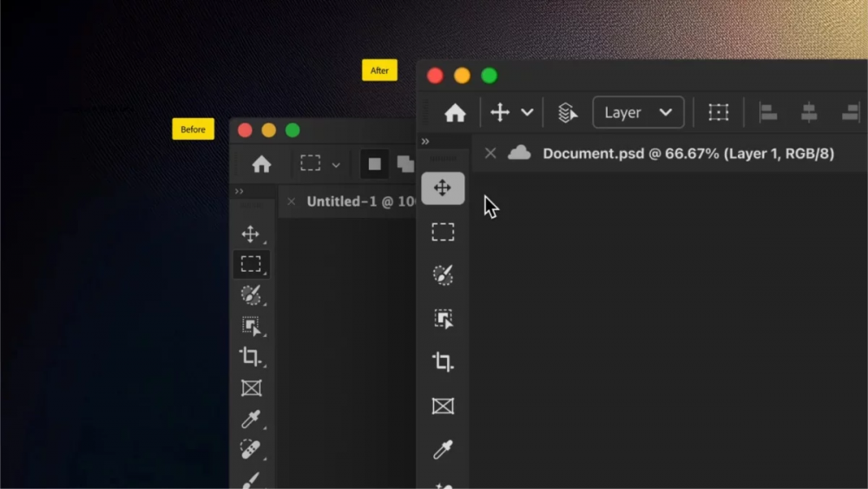Choose Quick Selection tool in Before window
The width and height of the screenshot is (868, 489).
251,294
